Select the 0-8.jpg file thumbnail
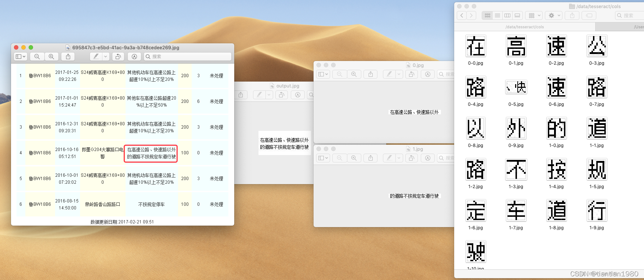 click(475, 128)
